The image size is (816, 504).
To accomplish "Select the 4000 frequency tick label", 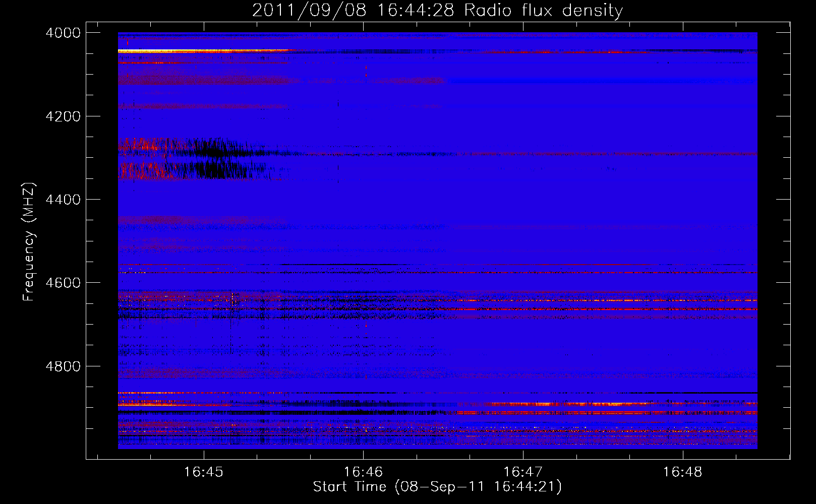I will [63, 33].
